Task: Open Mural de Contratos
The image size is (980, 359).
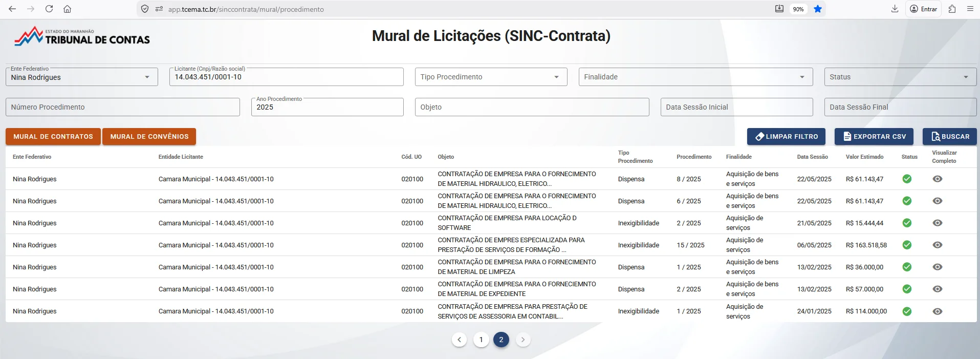Action: pyautogui.click(x=53, y=137)
